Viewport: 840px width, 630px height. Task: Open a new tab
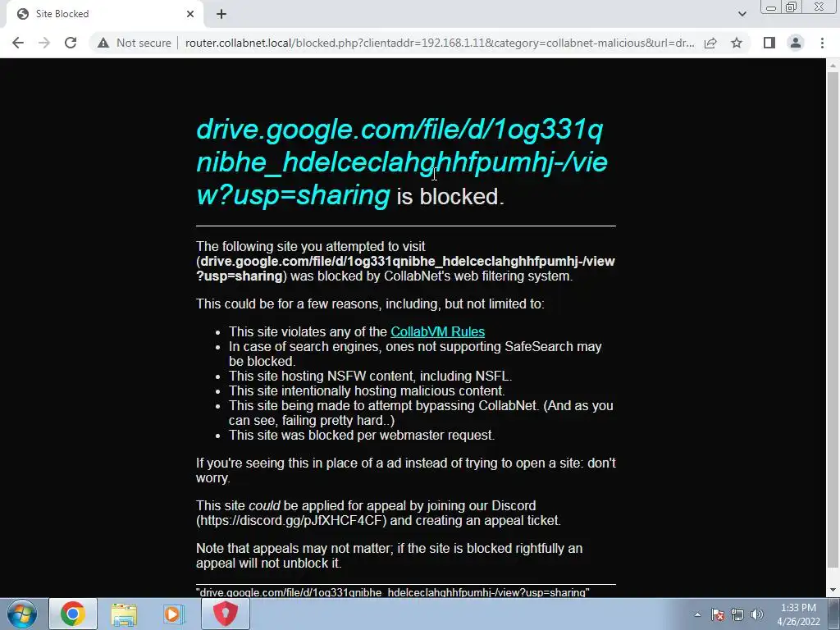221,14
